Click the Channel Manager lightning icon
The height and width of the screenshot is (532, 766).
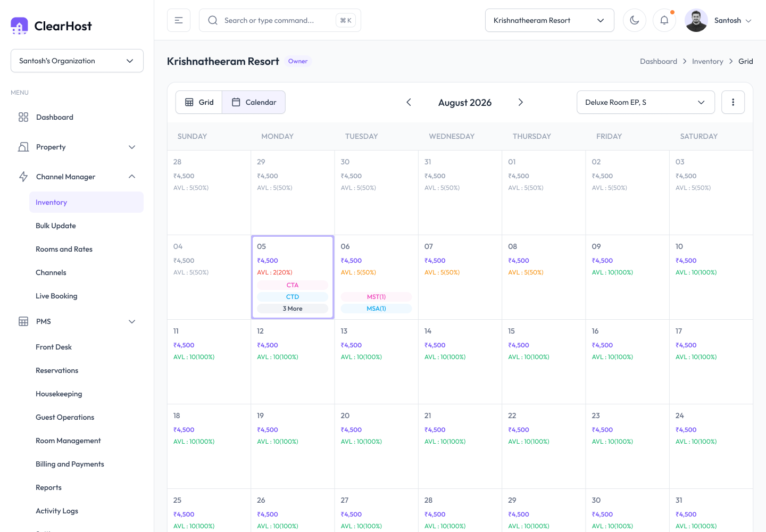tap(23, 177)
